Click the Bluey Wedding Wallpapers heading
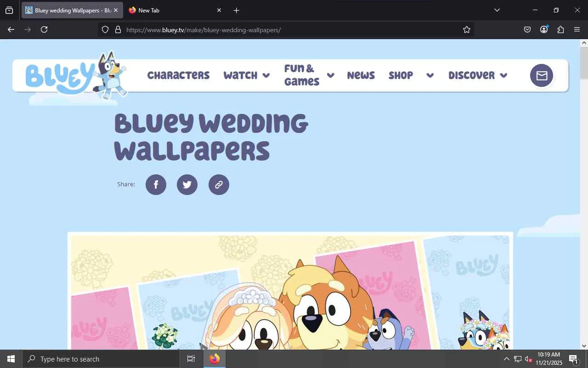The width and height of the screenshot is (588, 368). pos(211,137)
